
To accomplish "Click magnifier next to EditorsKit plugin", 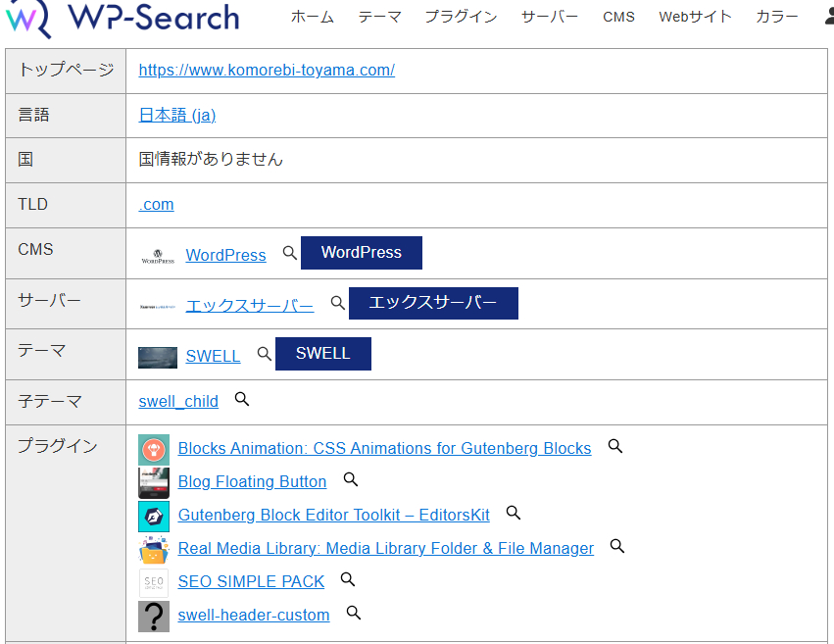I will (x=513, y=513).
